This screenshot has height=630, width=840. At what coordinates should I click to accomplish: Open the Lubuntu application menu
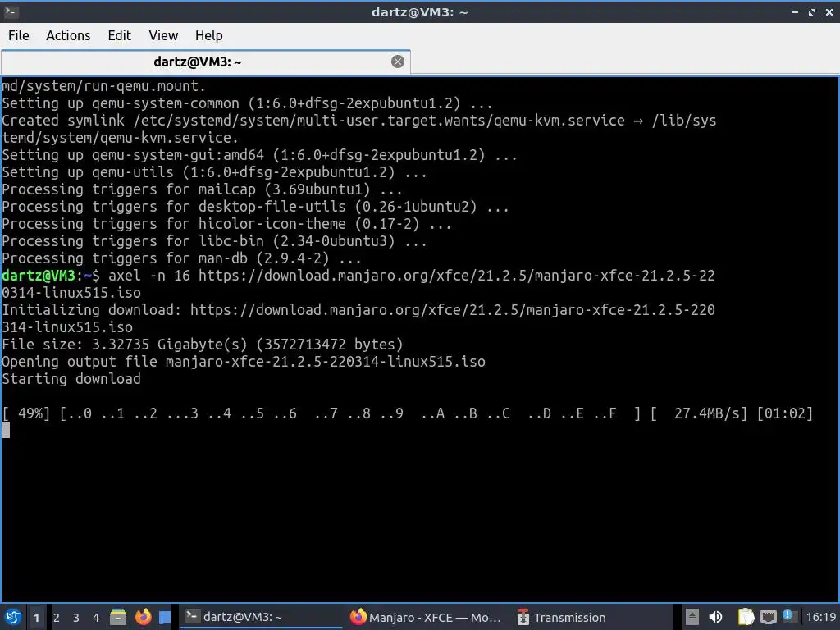click(x=13, y=617)
